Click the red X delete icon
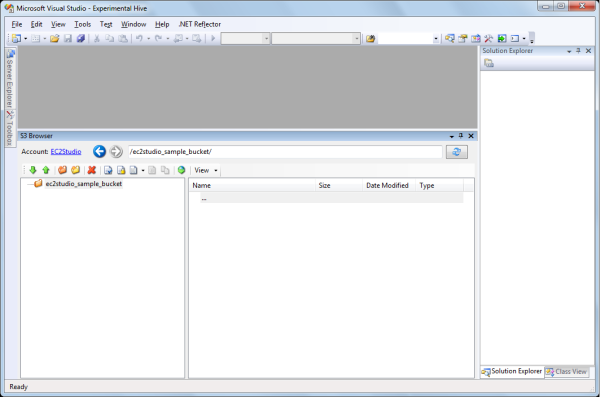This screenshot has height=397, width=600. 91,170
